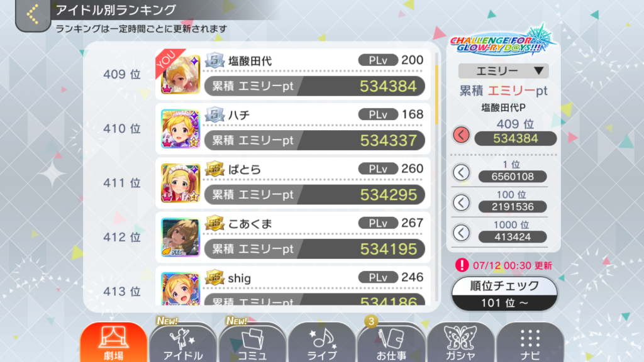
Task: Tap the 順位チェック 101位 button
Action: click(504, 294)
